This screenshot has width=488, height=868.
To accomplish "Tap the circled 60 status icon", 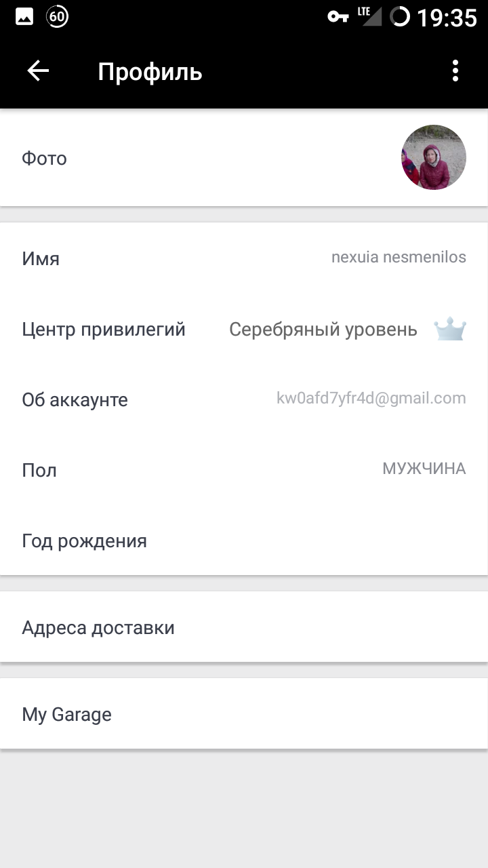I will click(58, 17).
